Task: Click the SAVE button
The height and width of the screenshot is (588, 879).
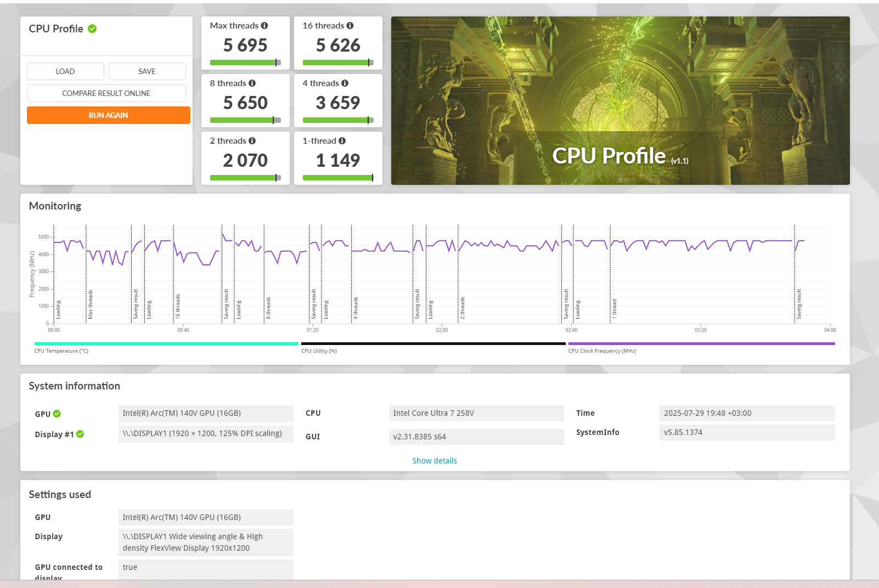Action: pos(147,71)
